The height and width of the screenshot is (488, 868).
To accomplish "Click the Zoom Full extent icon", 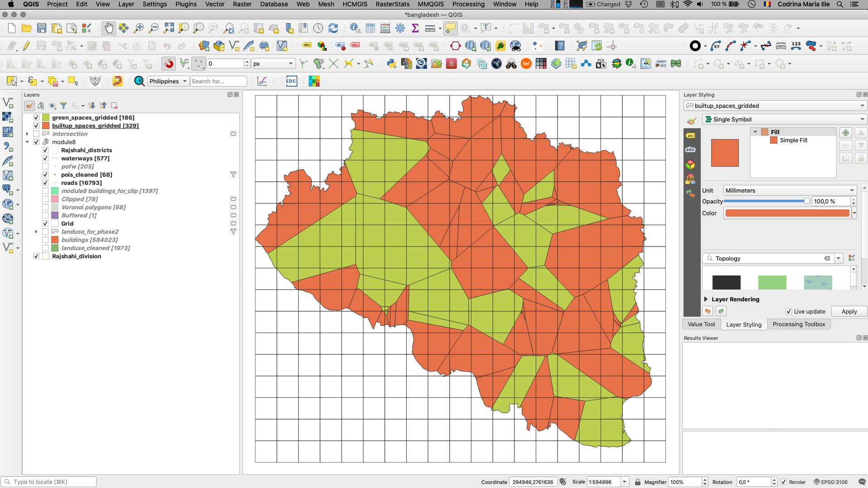I will pyautogui.click(x=169, y=29).
